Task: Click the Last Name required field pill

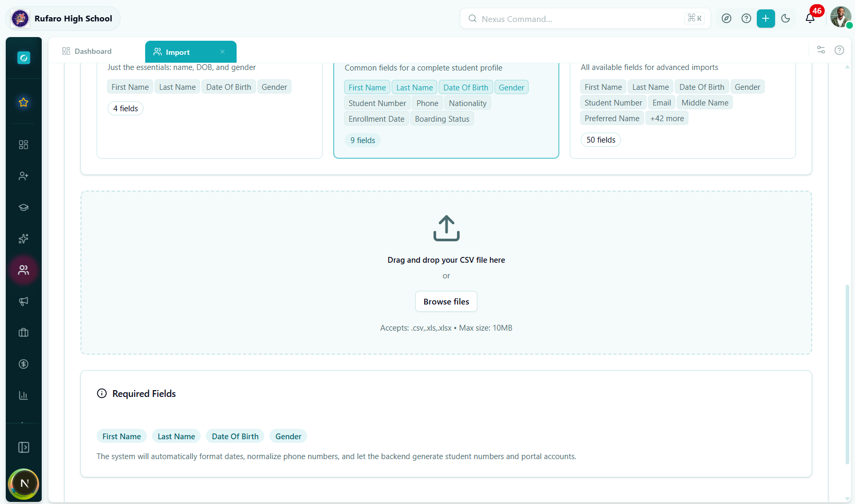Action: pos(176,437)
